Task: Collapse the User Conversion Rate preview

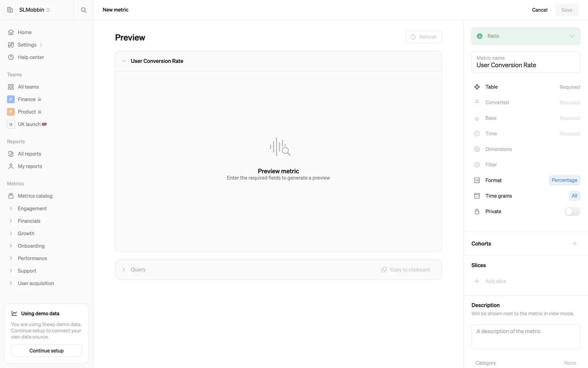Action: (124, 61)
